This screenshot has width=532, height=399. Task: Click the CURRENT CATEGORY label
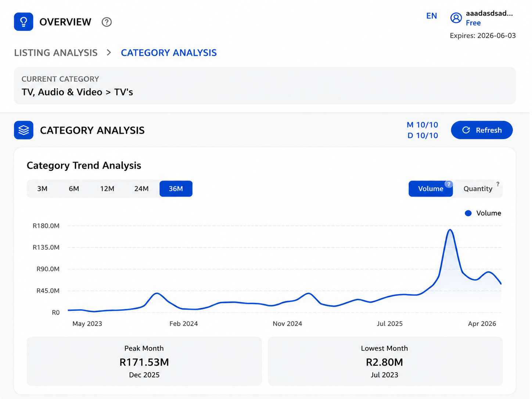pyautogui.click(x=60, y=79)
